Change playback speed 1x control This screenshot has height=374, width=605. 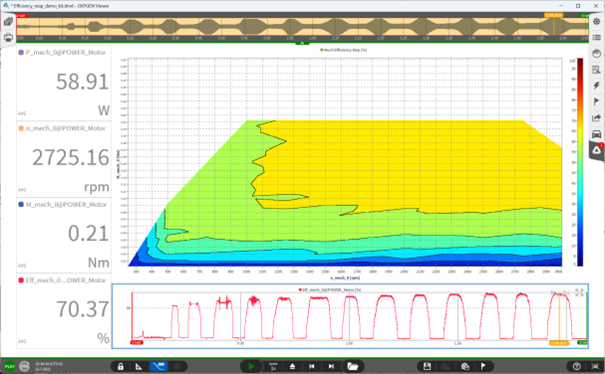(x=273, y=366)
